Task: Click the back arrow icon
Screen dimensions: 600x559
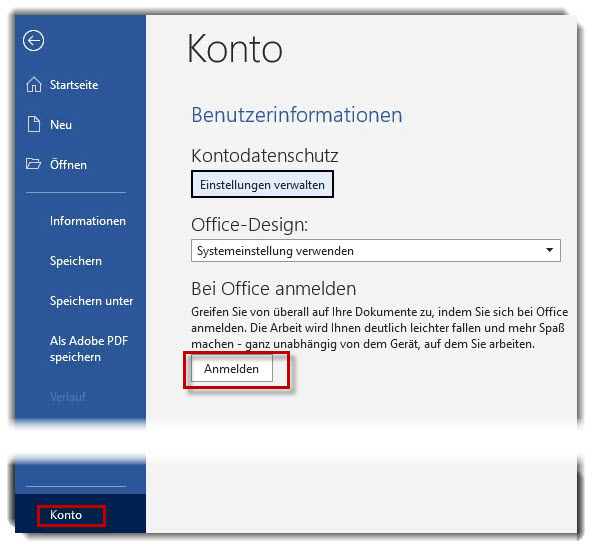Action: click(x=35, y=40)
